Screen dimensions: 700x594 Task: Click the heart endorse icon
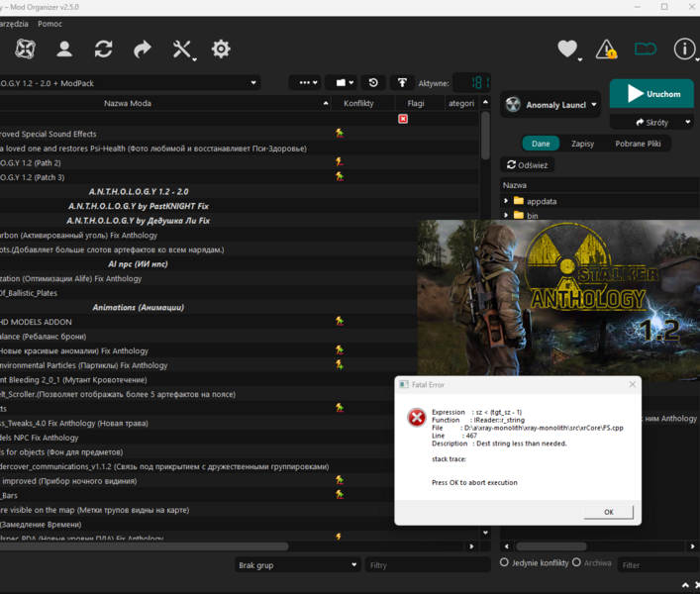[567, 49]
